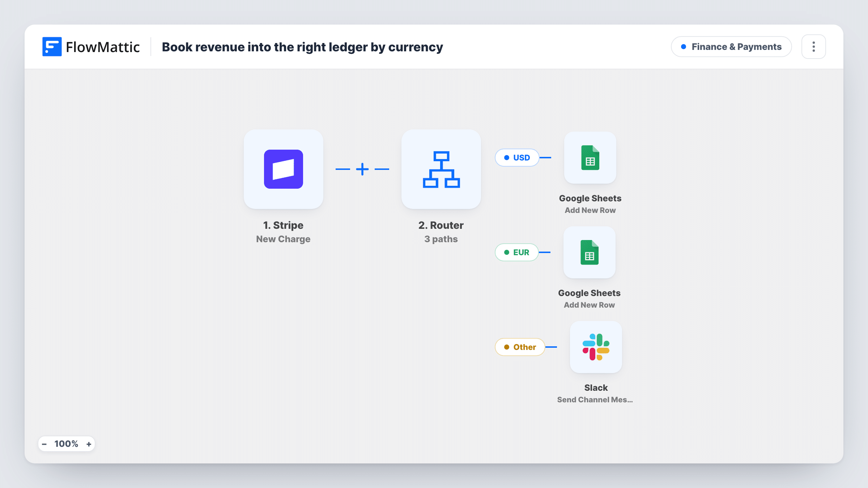Click the '2. Router' label
This screenshot has width=868, height=488.
441,225
